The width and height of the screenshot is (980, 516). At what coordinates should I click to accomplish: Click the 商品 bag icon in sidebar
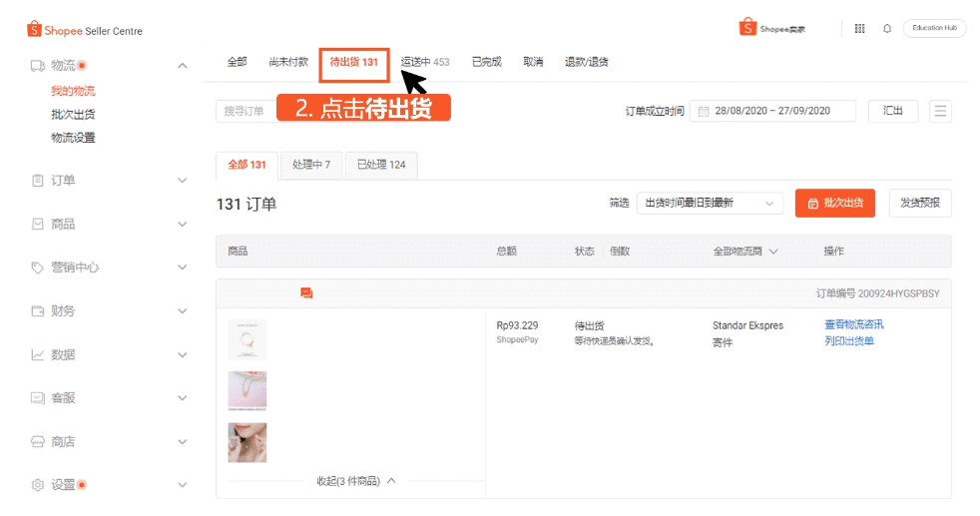coord(38,224)
